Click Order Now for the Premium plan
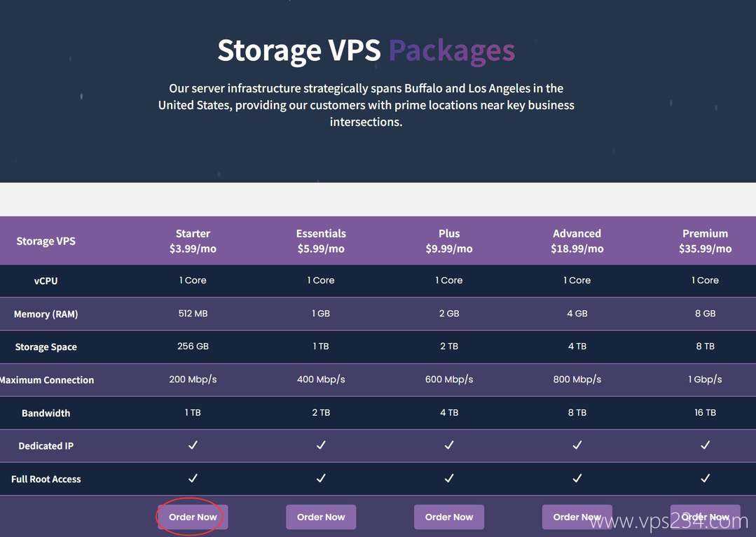 click(705, 517)
